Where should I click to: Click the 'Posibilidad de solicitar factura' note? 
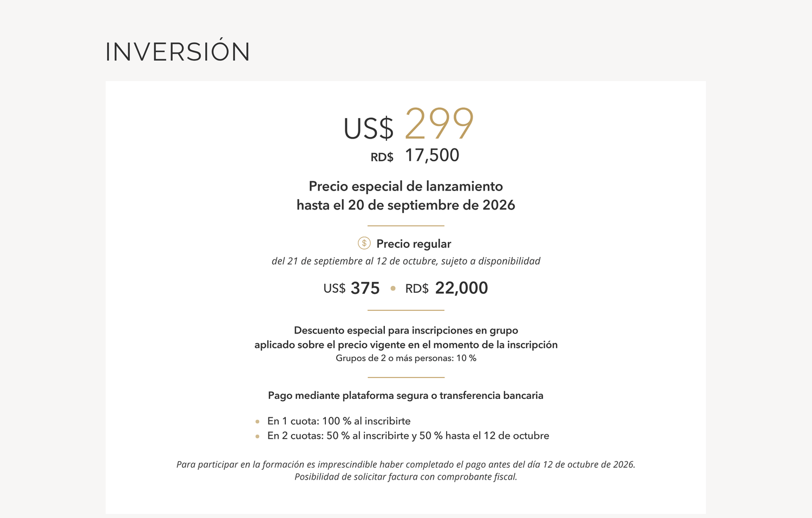click(x=406, y=477)
